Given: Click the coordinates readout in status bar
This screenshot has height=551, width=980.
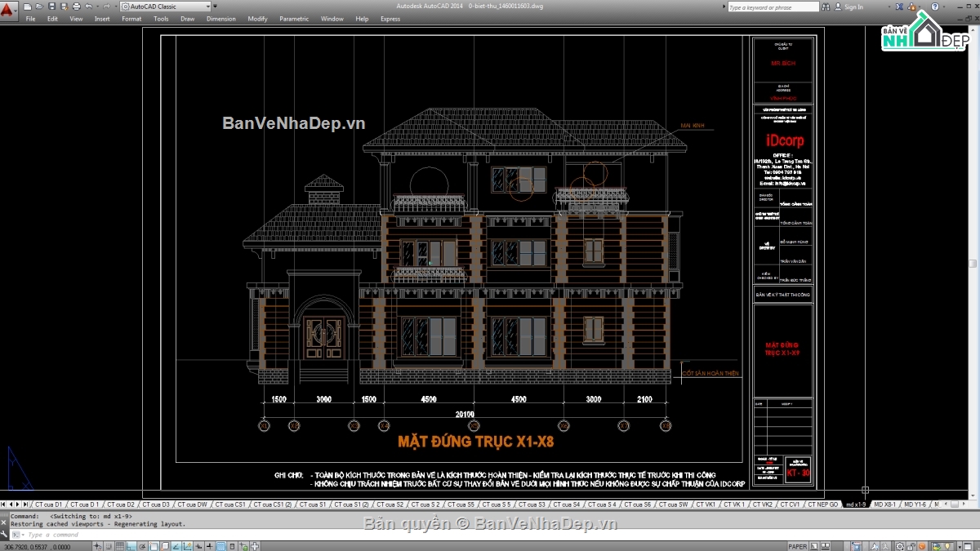Looking at the screenshot, I should (38, 546).
